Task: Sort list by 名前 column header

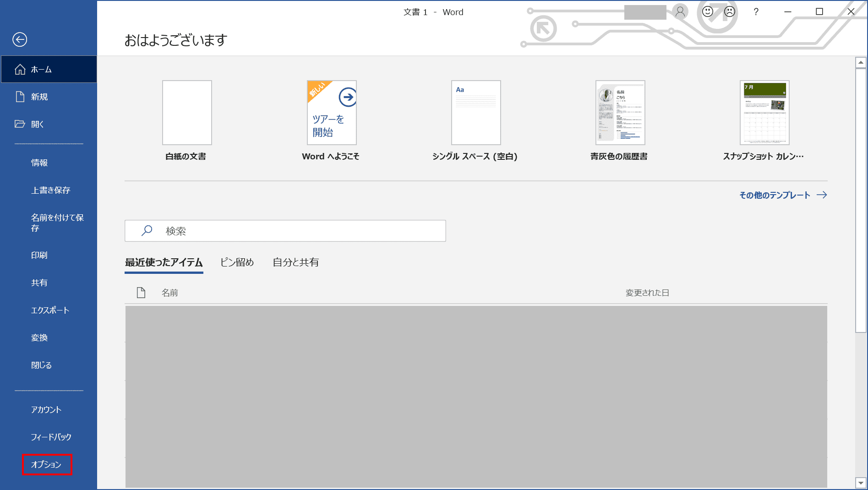Action: (170, 293)
